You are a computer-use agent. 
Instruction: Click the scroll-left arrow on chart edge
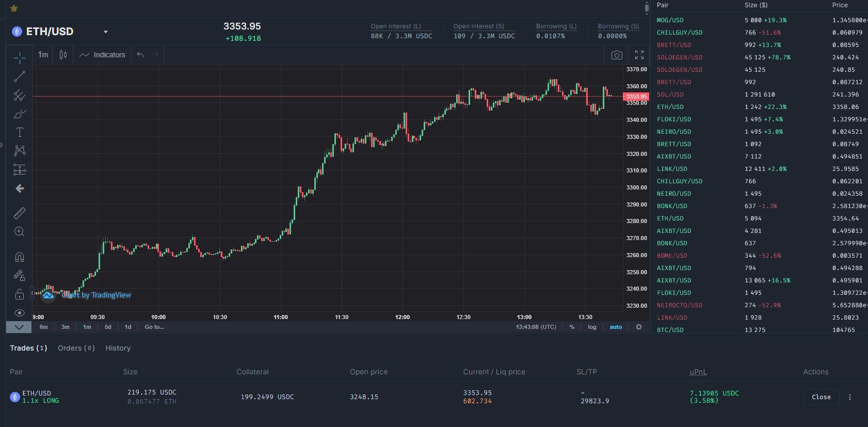pyautogui.click(x=33, y=293)
